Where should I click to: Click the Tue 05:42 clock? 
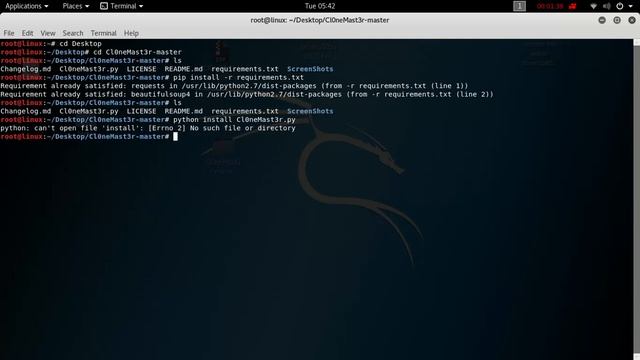(x=320, y=6)
